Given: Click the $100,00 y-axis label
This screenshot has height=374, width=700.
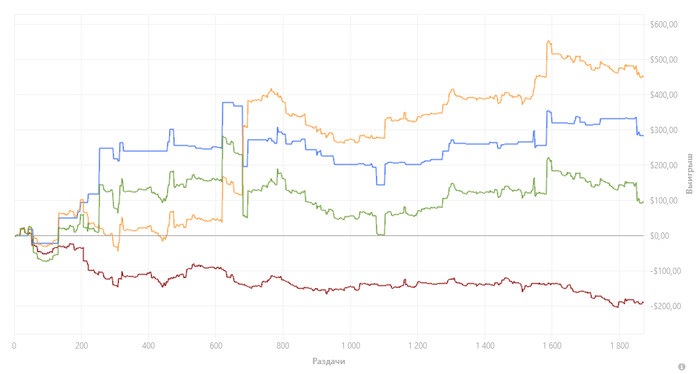Looking at the screenshot, I should [x=664, y=201].
